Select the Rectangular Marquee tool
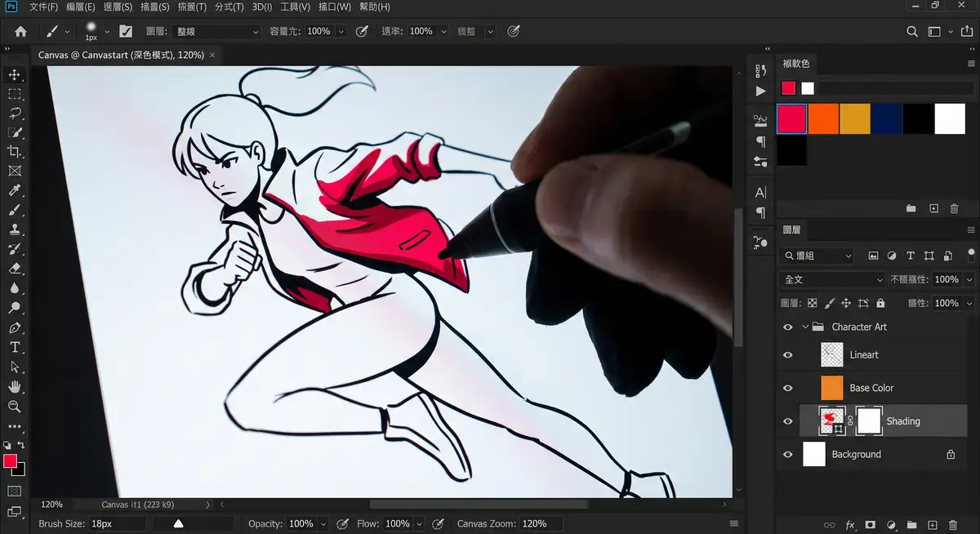The height and width of the screenshot is (534, 980). [x=15, y=94]
